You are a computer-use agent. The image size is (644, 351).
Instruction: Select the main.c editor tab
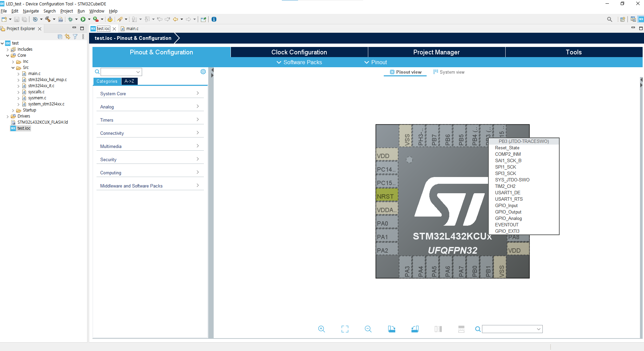tap(130, 29)
